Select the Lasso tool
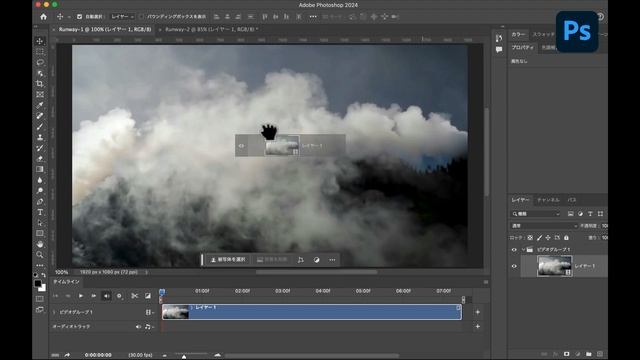Viewport: 640px width, 360px height. click(40, 62)
